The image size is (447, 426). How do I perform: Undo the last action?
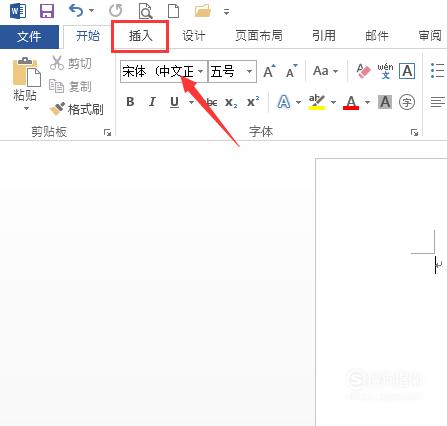tap(76, 11)
